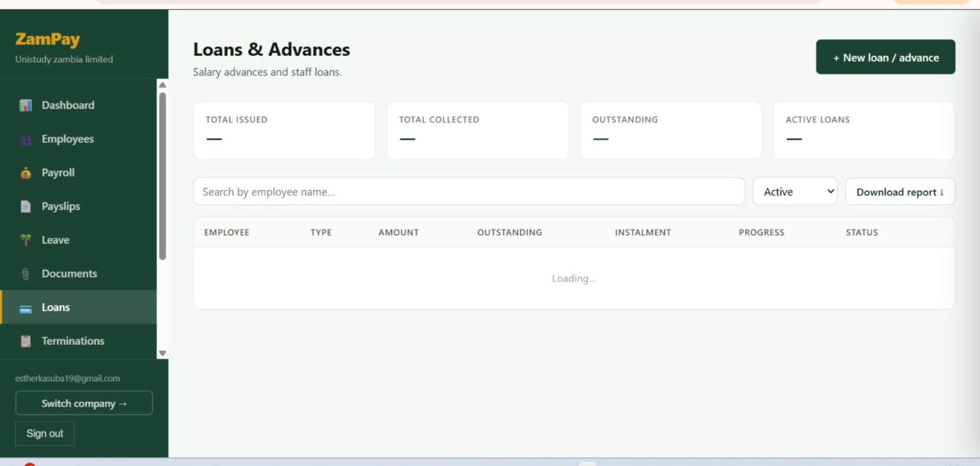This screenshot has width=980, height=466.
Task: Open Payroll section
Action: click(x=78, y=173)
